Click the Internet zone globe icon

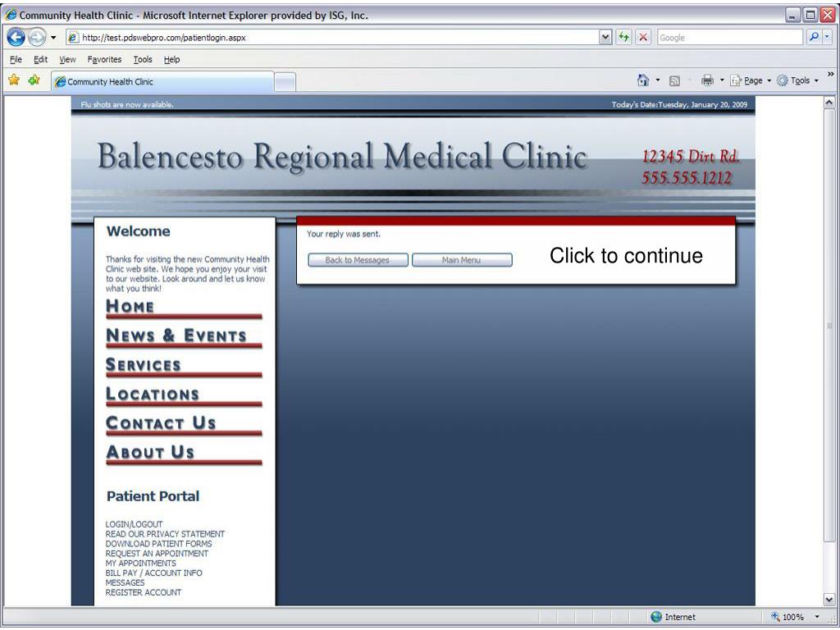(656, 617)
